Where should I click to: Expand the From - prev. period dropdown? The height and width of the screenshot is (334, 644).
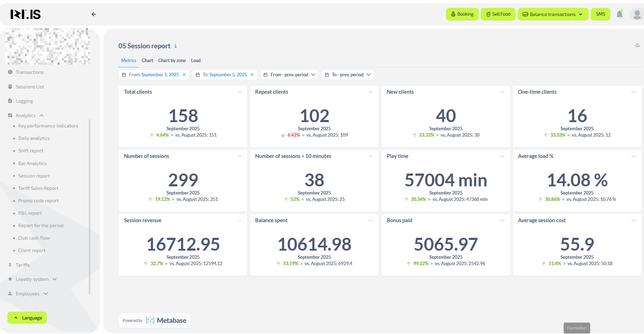(x=289, y=75)
